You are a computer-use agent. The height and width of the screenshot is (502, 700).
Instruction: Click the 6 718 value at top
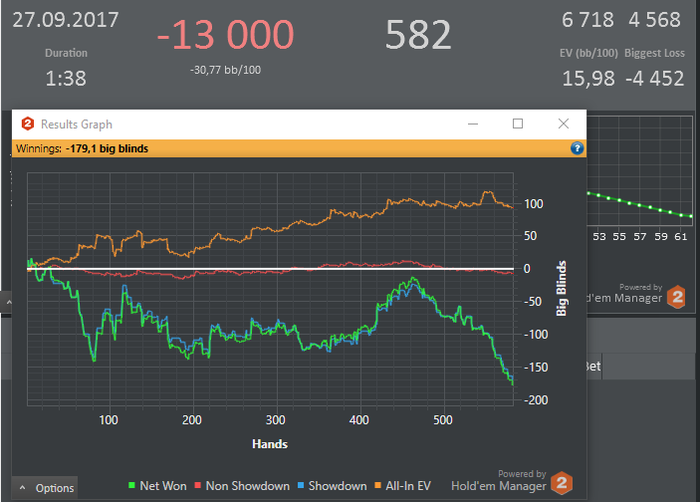[588, 20]
